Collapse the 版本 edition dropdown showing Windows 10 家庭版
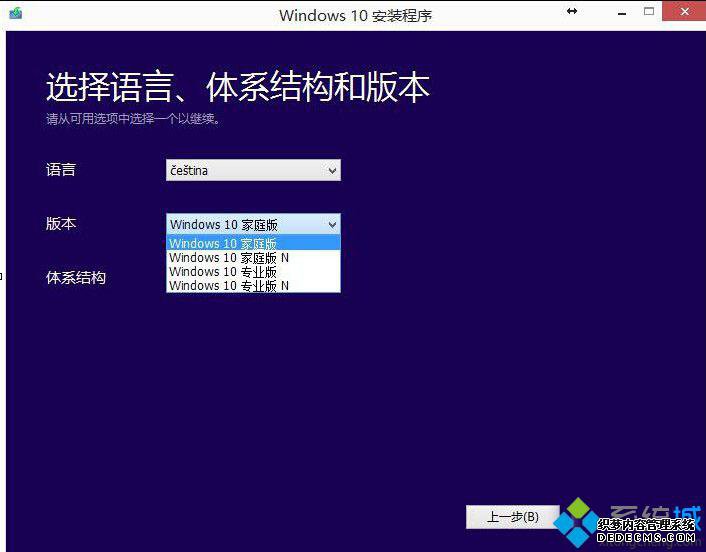706x552 pixels. click(253, 224)
